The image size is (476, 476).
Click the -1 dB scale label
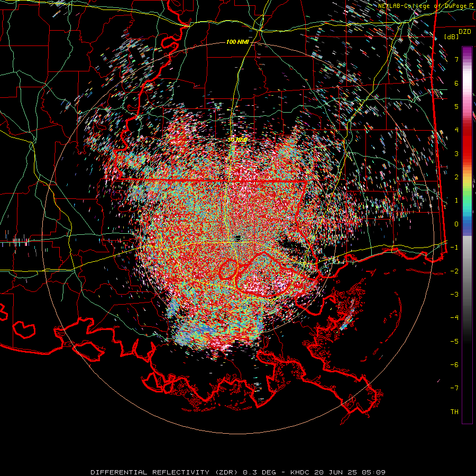coord(454,248)
